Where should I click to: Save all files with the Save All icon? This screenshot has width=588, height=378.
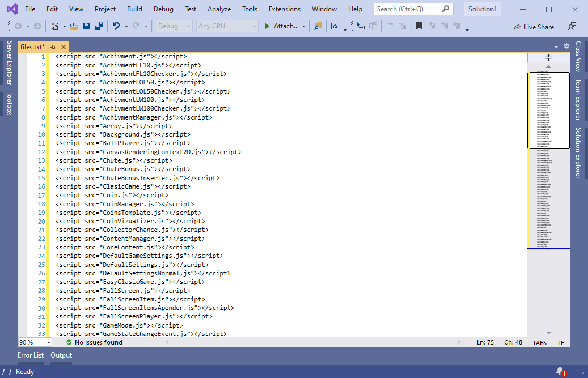click(x=99, y=26)
